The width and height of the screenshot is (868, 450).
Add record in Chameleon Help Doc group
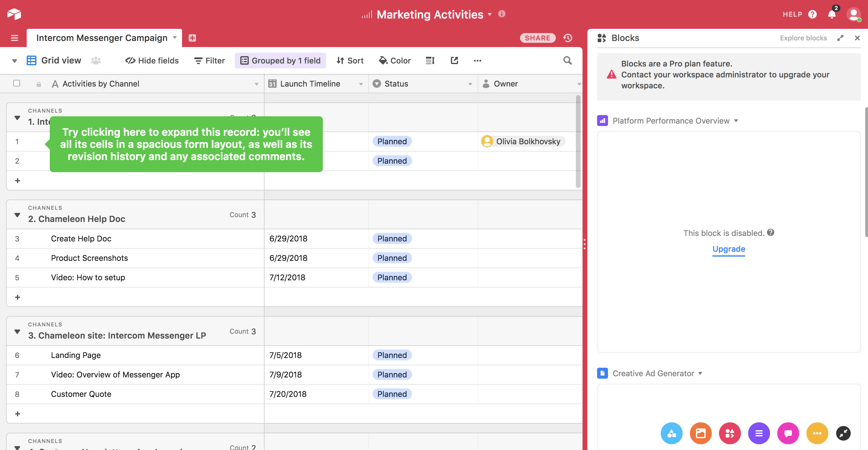[18, 297]
